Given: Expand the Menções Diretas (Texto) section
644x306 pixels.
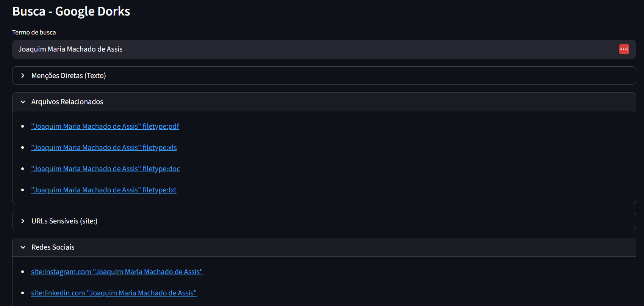Looking at the screenshot, I should point(69,76).
